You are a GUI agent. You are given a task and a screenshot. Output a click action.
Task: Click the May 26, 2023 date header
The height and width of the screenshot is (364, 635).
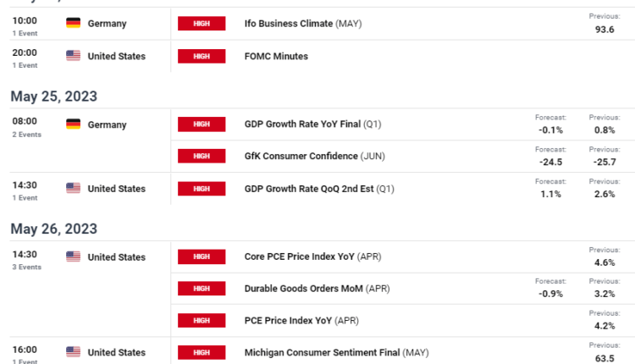[53, 229]
